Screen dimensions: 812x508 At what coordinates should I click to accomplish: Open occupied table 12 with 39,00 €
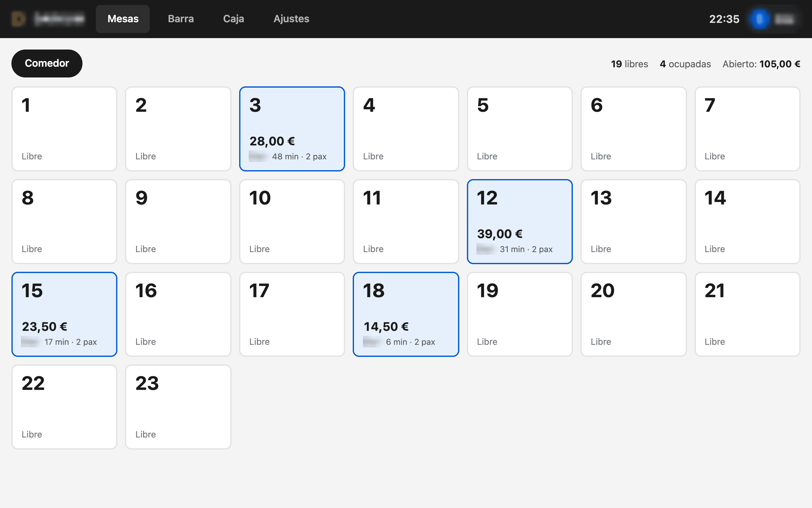click(x=520, y=222)
